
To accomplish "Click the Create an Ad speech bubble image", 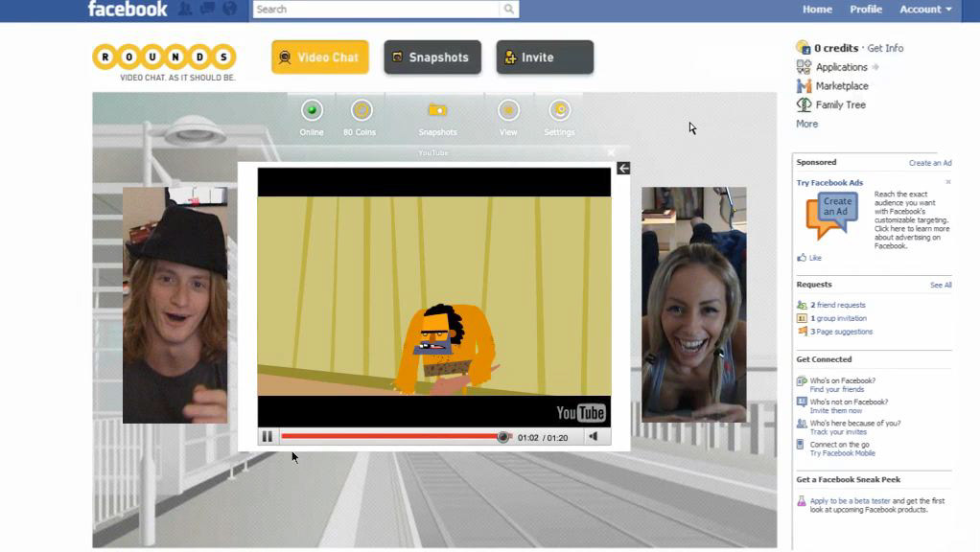I will [832, 216].
